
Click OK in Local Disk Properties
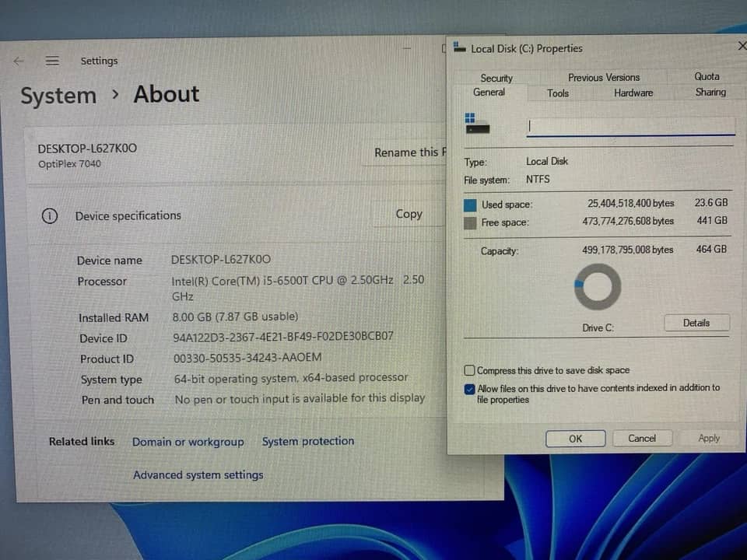click(576, 439)
